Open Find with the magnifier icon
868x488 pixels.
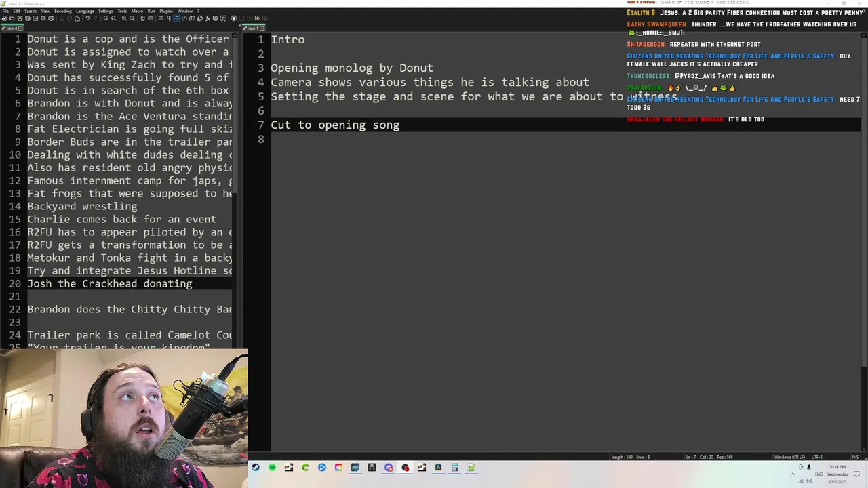coord(106,18)
